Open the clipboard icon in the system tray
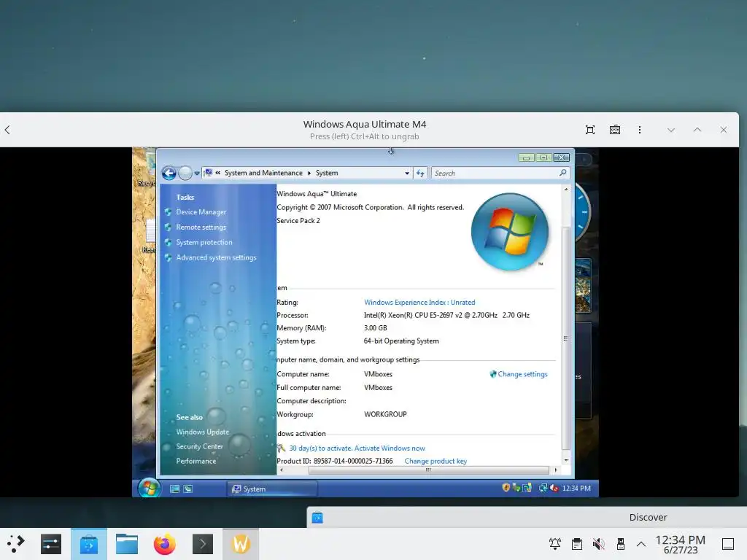This screenshot has width=747, height=560. (577, 544)
